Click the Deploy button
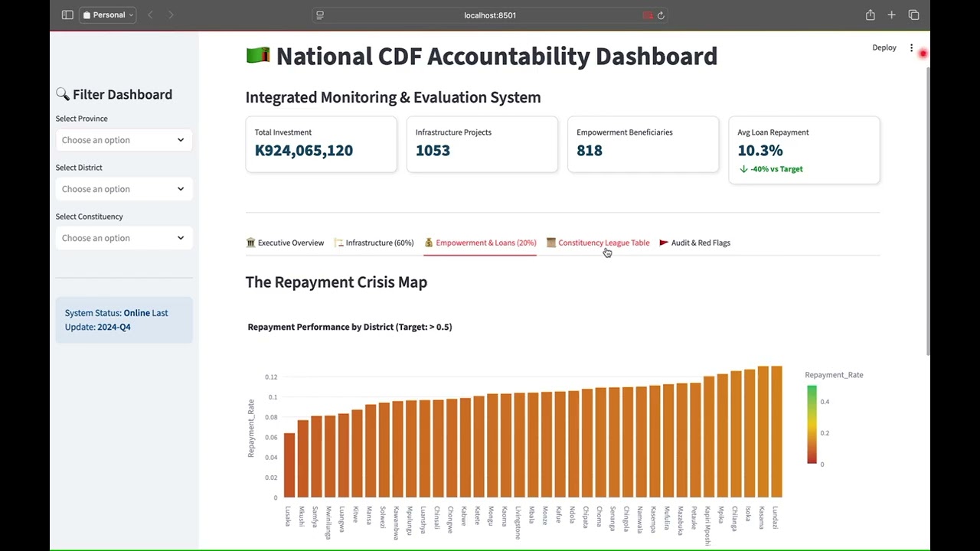 click(884, 47)
